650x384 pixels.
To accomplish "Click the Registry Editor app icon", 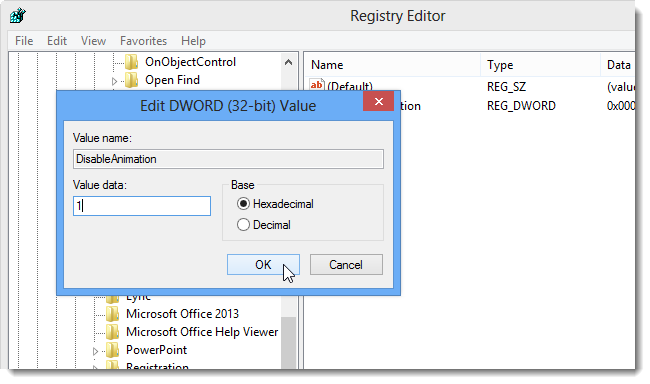I will (18, 16).
